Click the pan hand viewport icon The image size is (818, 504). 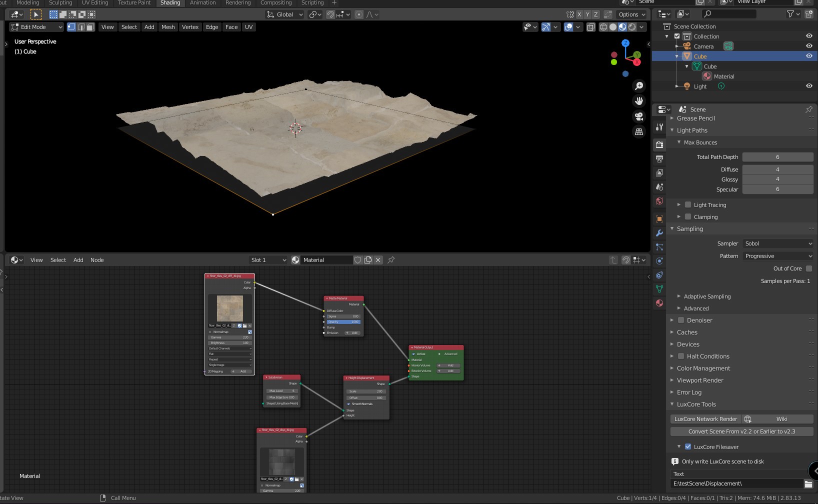point(639,101)
